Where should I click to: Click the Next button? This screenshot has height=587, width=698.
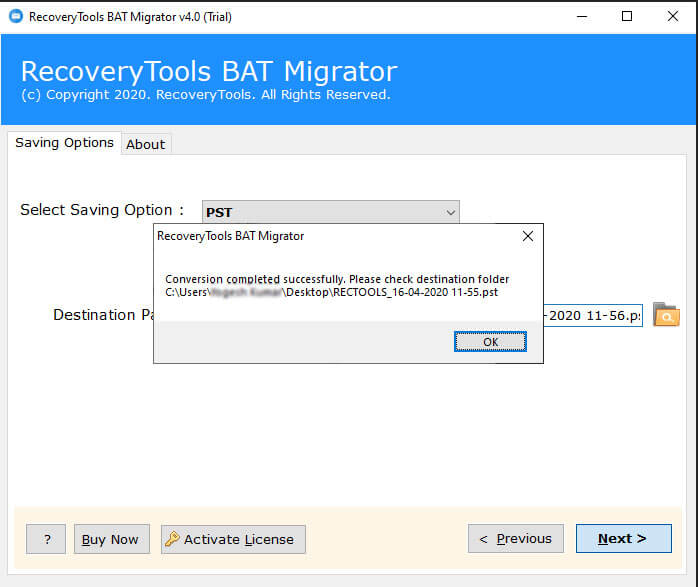pyautogui.click(x=623, y=538)
